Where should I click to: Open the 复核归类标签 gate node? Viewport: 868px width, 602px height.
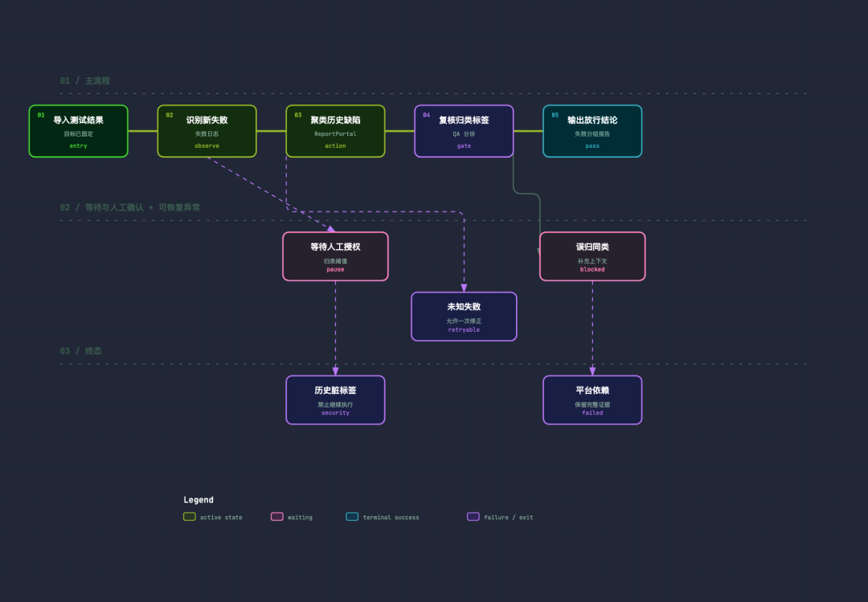coord(464,131)
